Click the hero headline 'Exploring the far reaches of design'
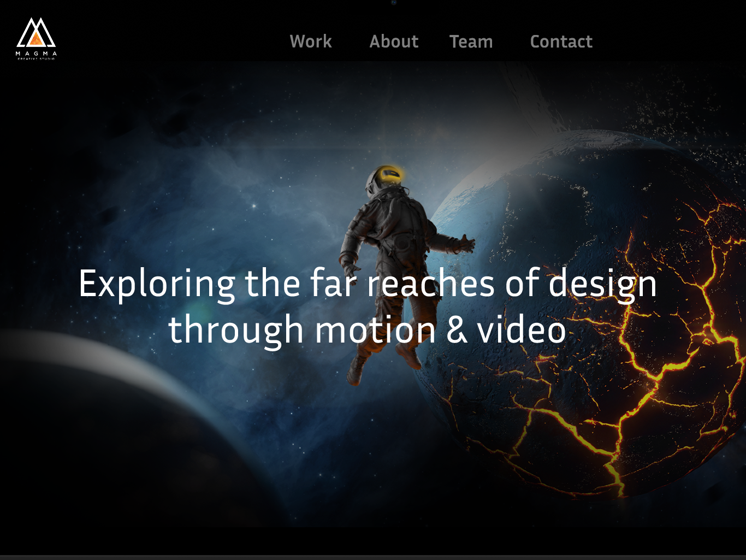Image resolution: width=746 pixels, height=560 pixels. (368, 284)
